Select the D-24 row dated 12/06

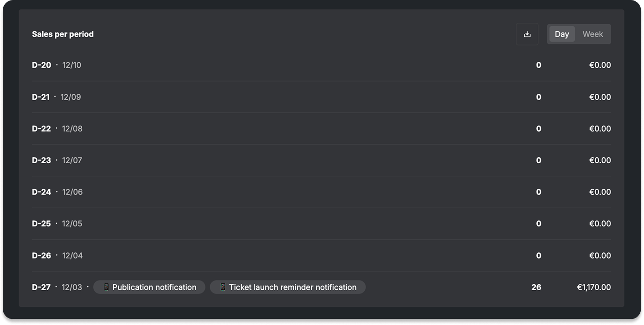321,192
